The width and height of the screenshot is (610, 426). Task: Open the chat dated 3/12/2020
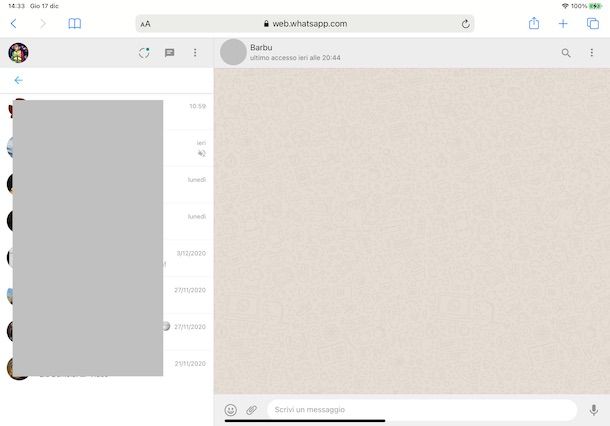(x=107, y=258)
